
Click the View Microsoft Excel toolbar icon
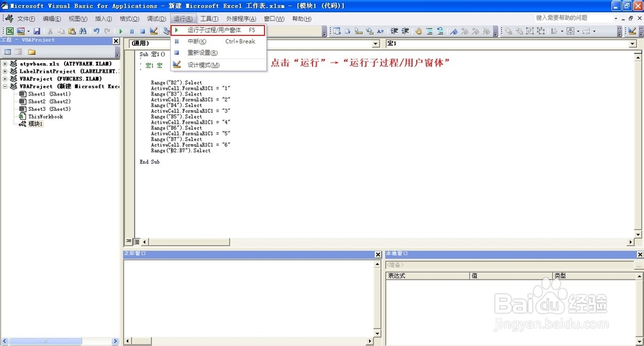click(10, 31)
